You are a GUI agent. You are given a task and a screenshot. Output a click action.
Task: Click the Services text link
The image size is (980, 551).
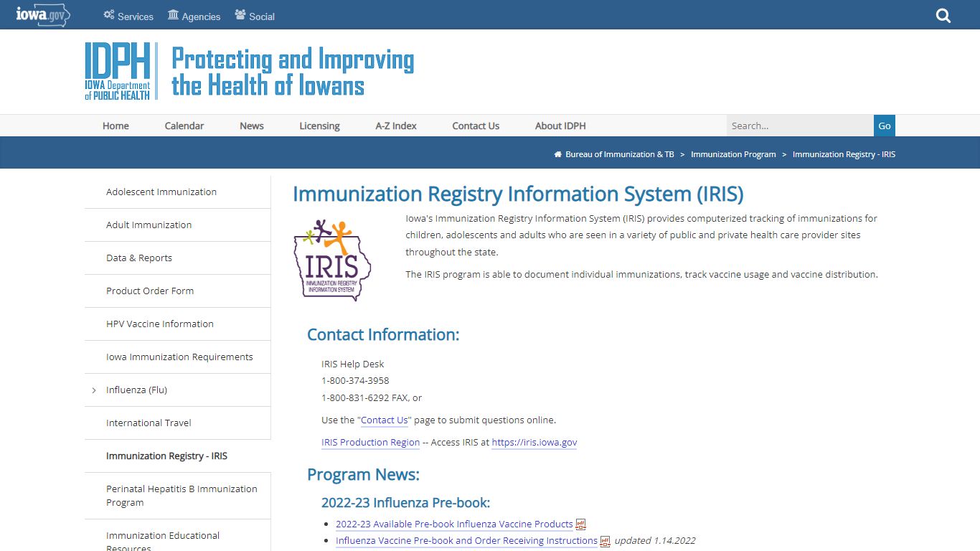click(x=136, y=16)
